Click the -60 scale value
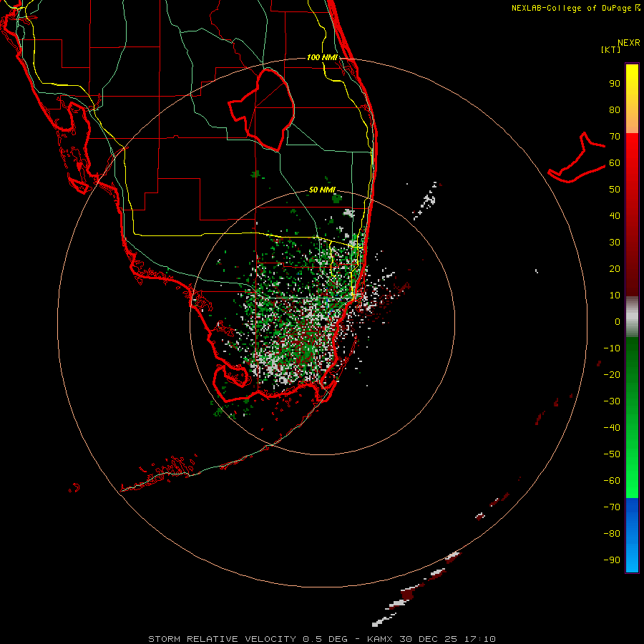 click(x=612, y=481)
